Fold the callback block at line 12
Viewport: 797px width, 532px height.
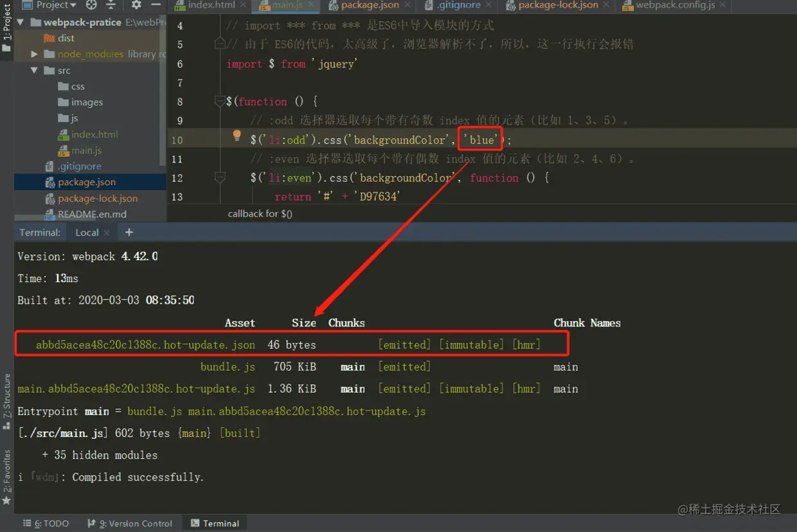point(220,177)
